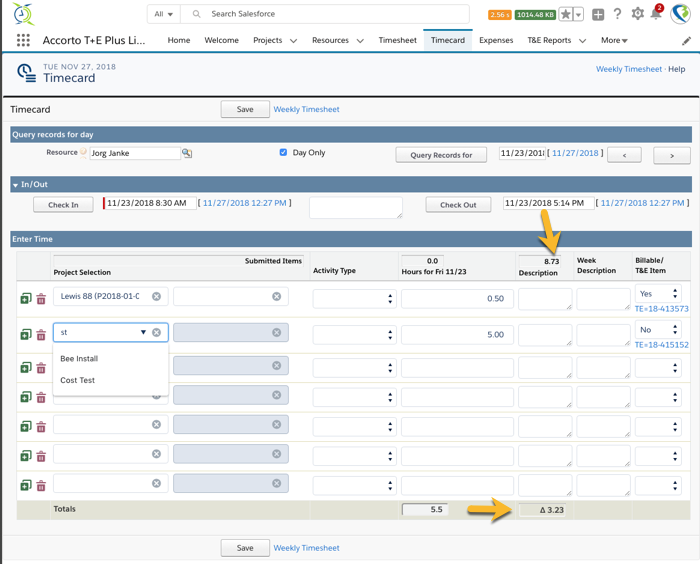Click the bottom Save button
The width and height of the screenshot is (700, 564).
coord(245,548)
